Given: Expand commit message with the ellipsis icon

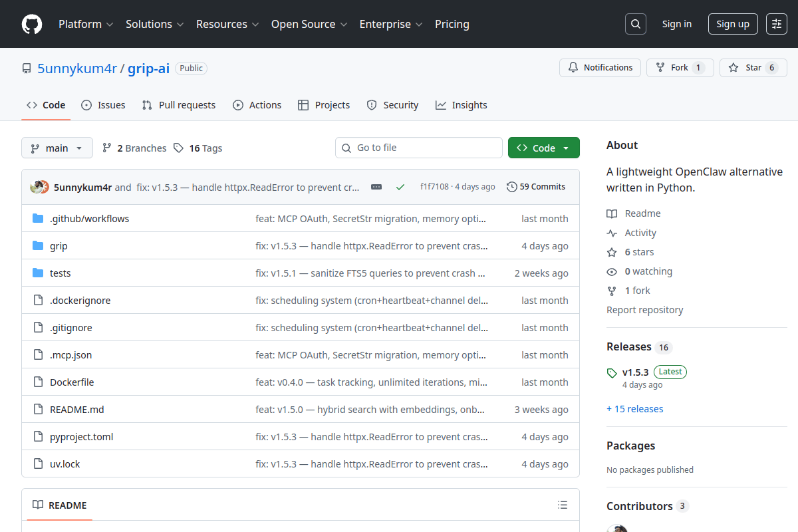Looking at the screenshot, I should [x=376, y=187].
